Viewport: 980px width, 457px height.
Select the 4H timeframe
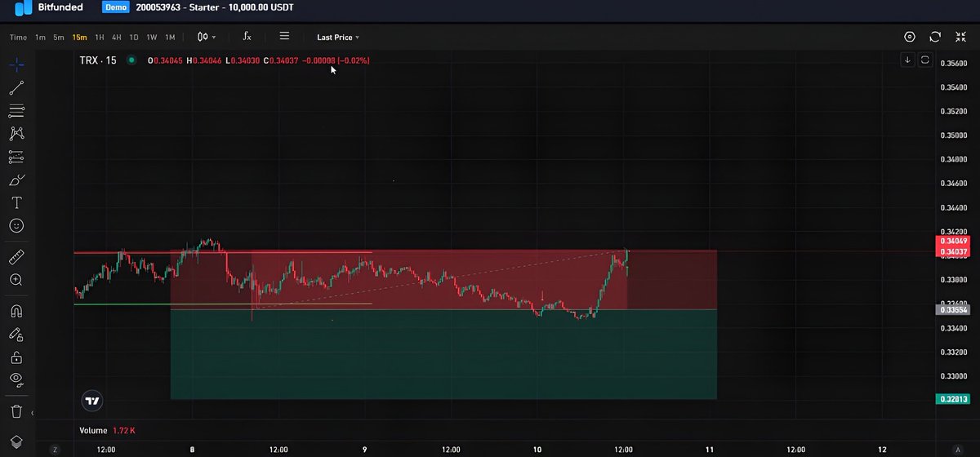(x=117, y=38)
